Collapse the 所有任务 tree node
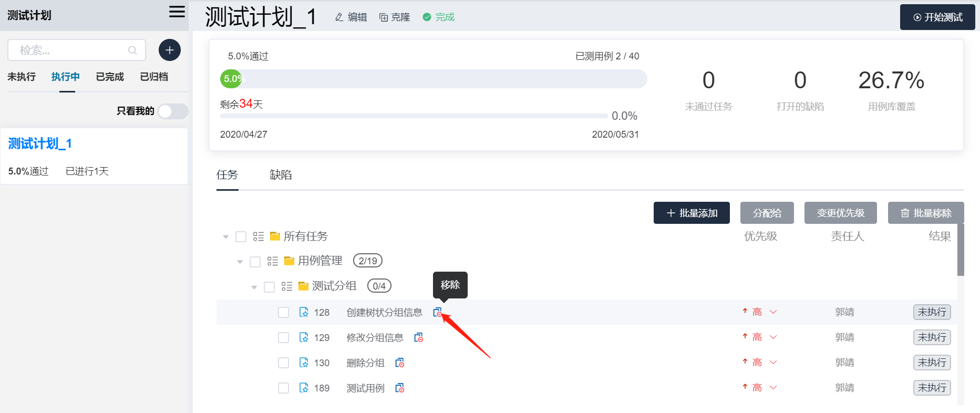980x413 pixels. tap(225, 237)
